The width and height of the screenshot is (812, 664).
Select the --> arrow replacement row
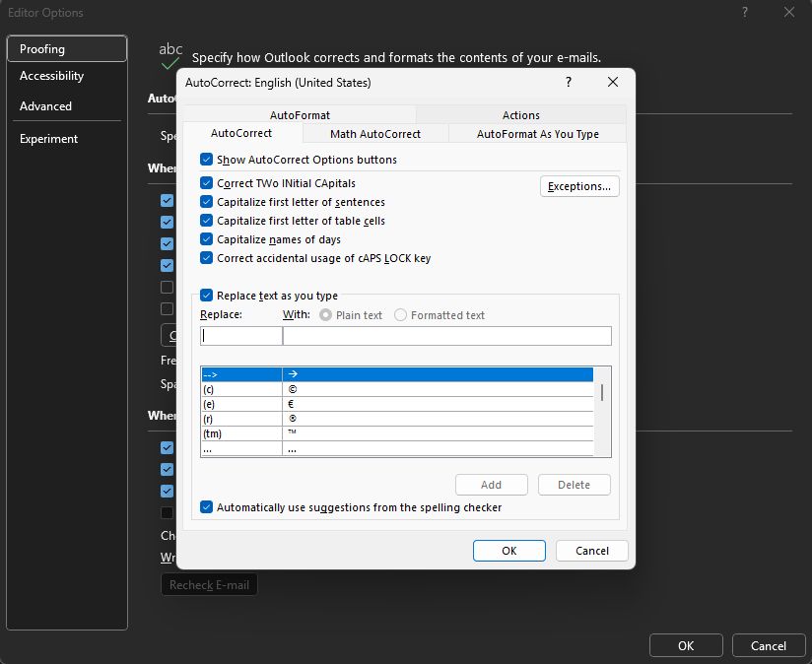click(397, 374)
